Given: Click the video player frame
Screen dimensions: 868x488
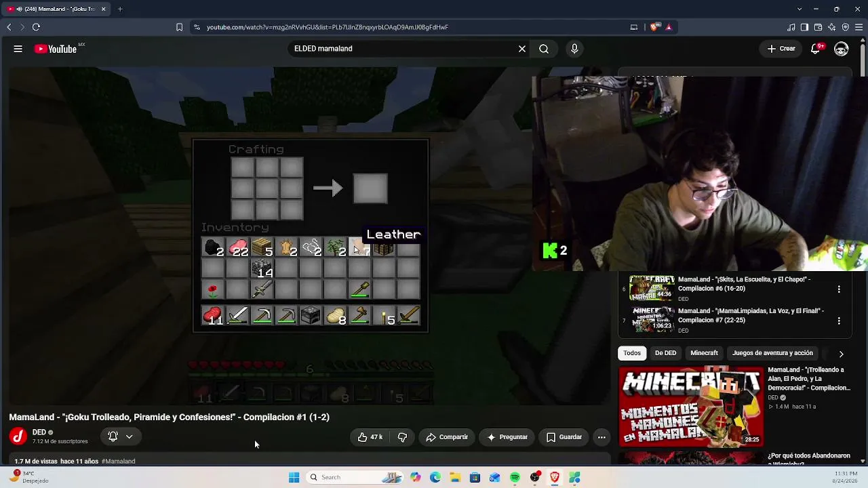Looking at the screenshot, I should click(x=311, y=236).
